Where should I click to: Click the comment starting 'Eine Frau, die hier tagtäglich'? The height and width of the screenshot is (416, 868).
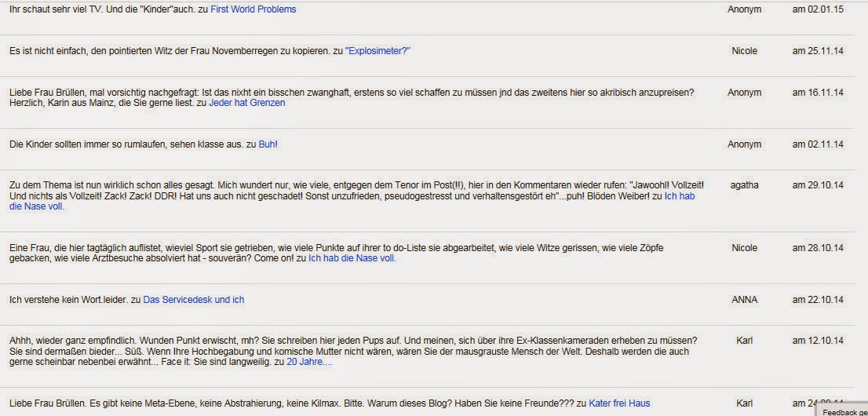[337, 254]
